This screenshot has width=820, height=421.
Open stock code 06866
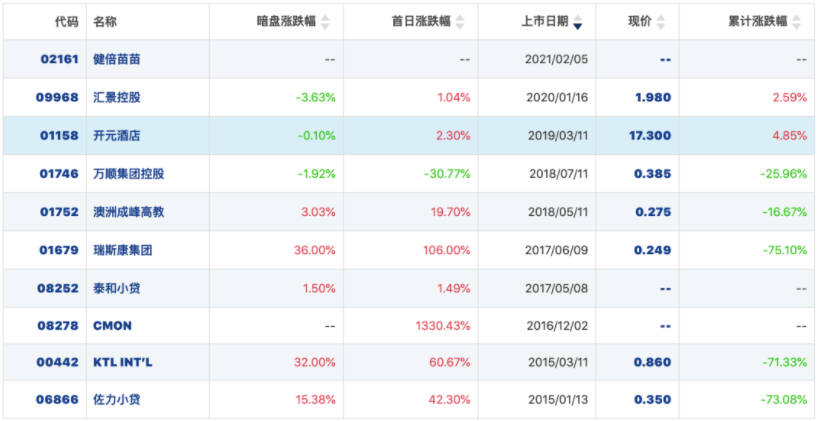[x=58, y=400]
